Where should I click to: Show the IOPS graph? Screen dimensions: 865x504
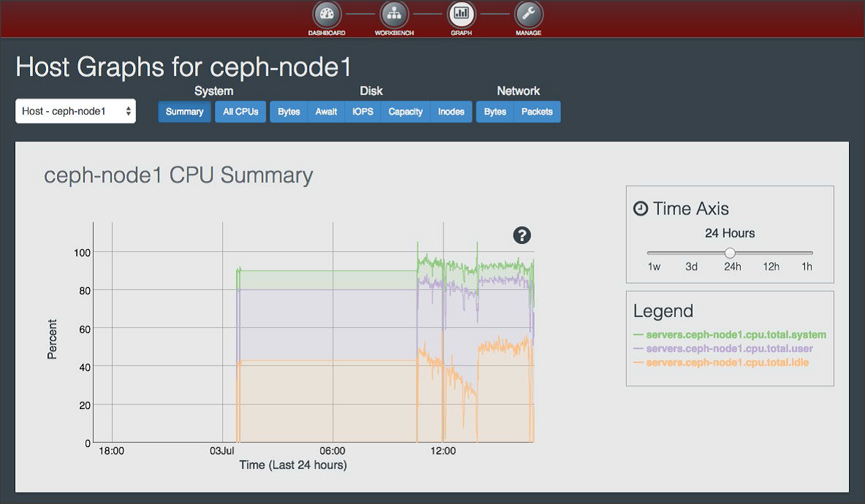coord(362,111)
